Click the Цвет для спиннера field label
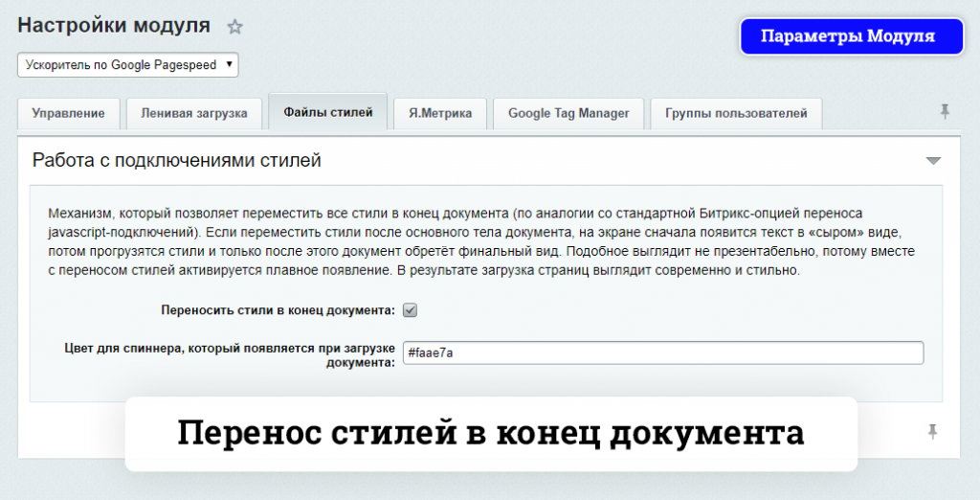980x500 pixels. click(230, 352)
